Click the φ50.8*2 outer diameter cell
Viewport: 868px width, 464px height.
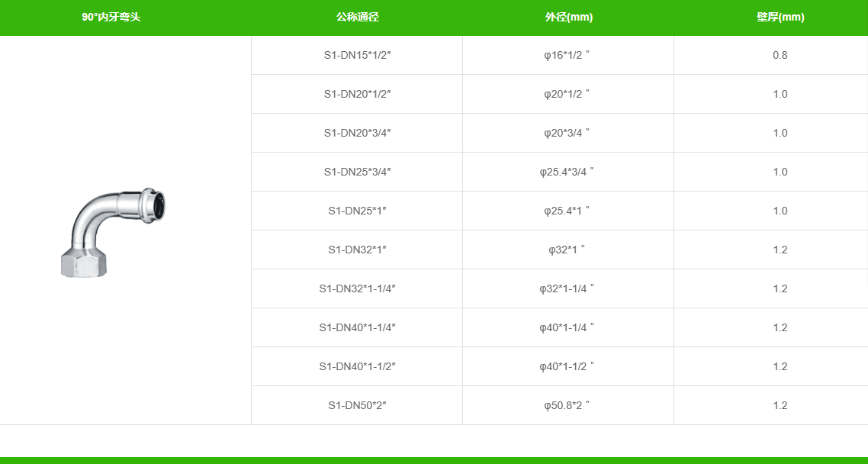pos(567,405)
